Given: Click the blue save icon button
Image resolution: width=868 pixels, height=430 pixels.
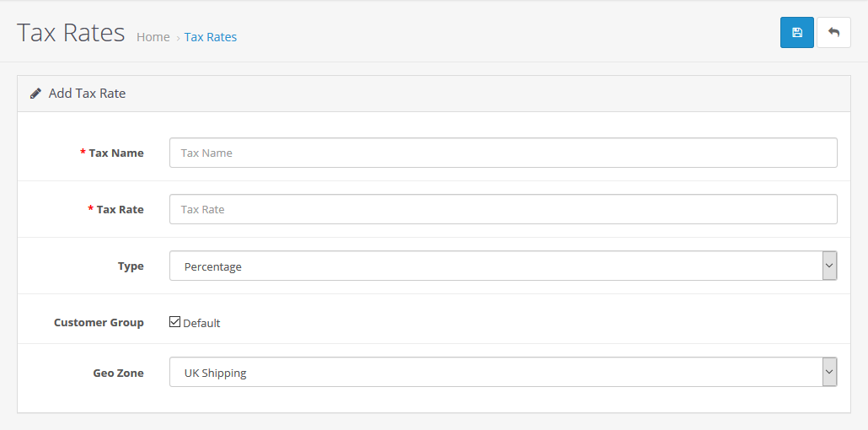Looking at the screenshot, I should click(x=796, y=33).
